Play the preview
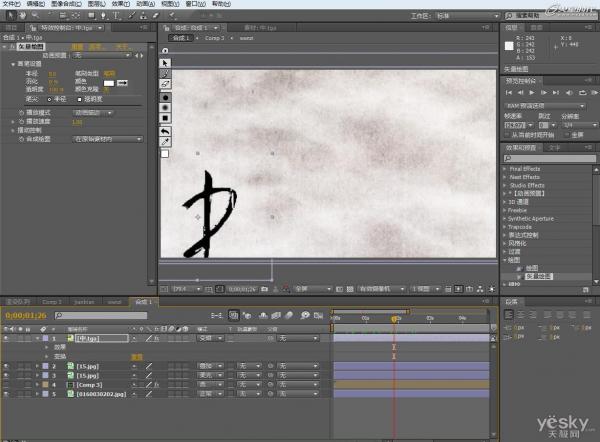The image size is (600, 442). (532, 93)
